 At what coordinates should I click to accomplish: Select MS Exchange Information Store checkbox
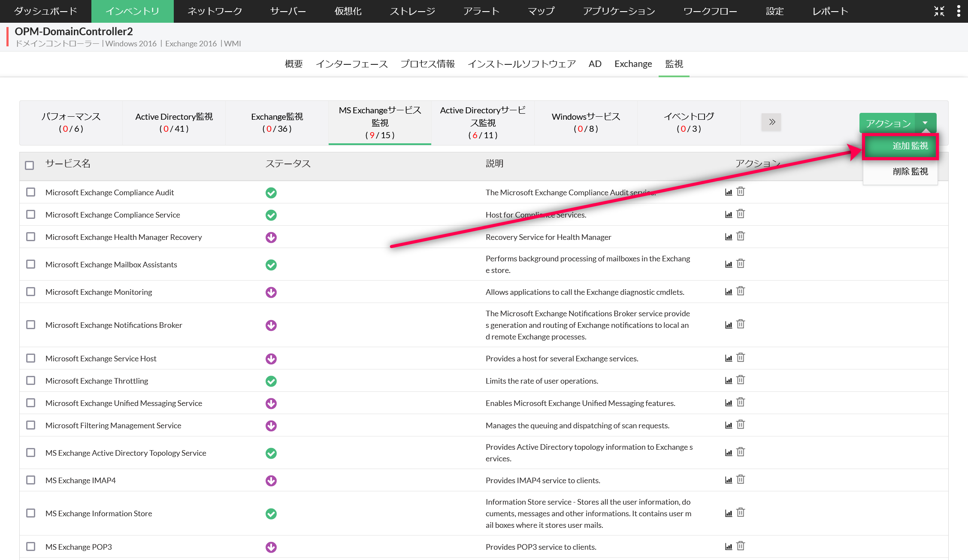tap(30, 513)
